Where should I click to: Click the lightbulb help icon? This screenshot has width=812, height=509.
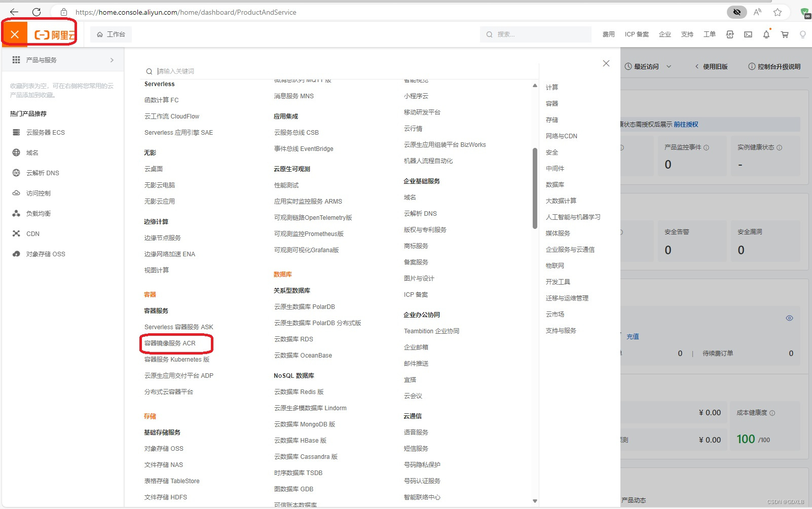(803, 34)
